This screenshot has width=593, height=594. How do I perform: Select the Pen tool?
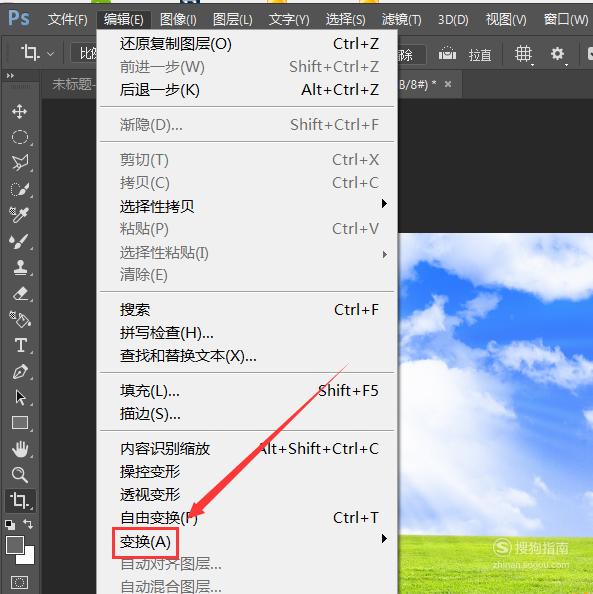pyautogui.click(x=20, y=372)
